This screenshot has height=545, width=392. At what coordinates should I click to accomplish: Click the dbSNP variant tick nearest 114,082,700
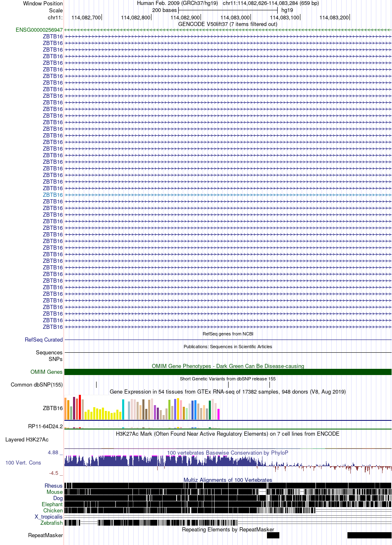[96, 385]
